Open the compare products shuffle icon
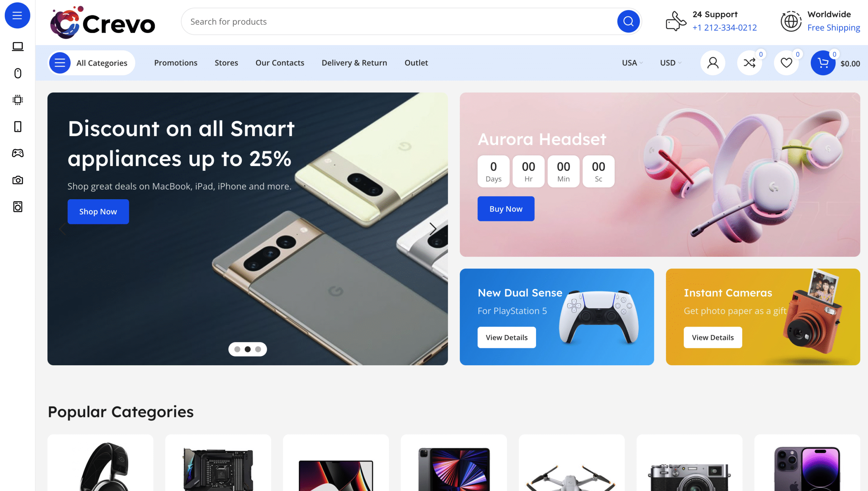 click(x=749, y=63)
